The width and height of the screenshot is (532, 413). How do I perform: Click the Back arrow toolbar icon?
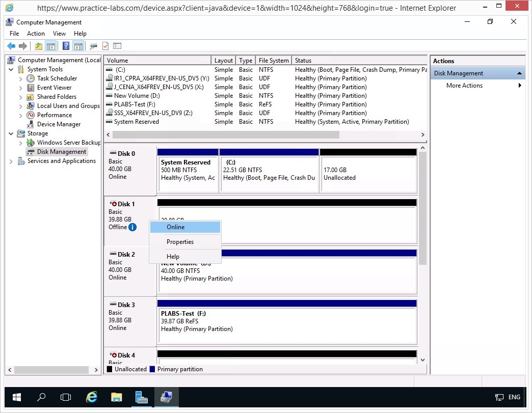coord(11,46)
